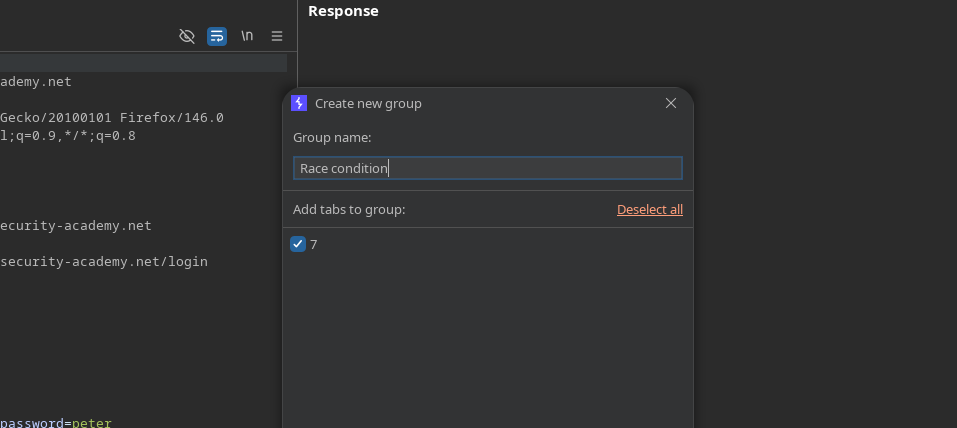Click the Response panel heading
This screenshot has width=957, height=428.
[343, 12]
